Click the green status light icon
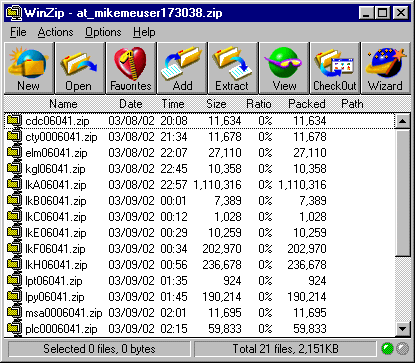The height and width of the screenshot is (363, 415). click(387, 349)
